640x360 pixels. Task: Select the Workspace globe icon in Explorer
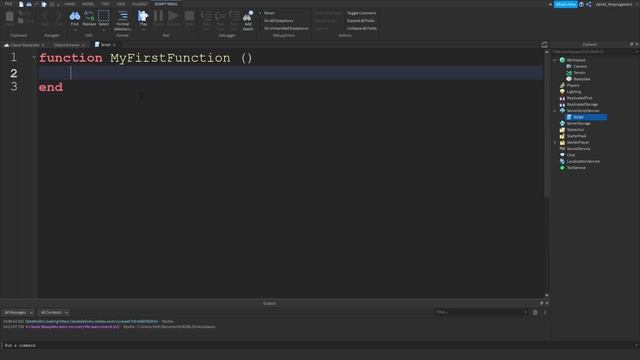point(562,60)
